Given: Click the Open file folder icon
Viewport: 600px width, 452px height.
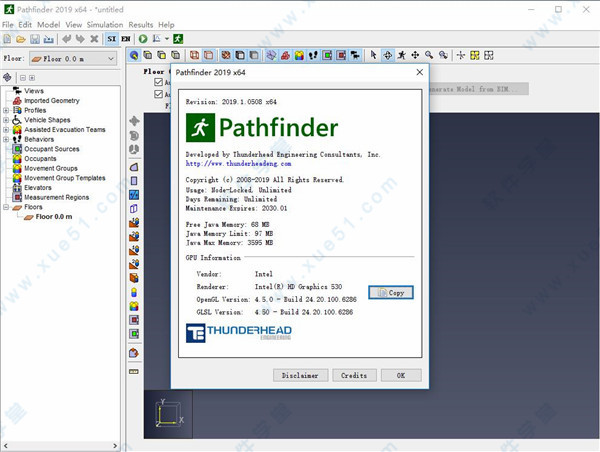Looking at the screenshot, I should click(x=21, y=39).
